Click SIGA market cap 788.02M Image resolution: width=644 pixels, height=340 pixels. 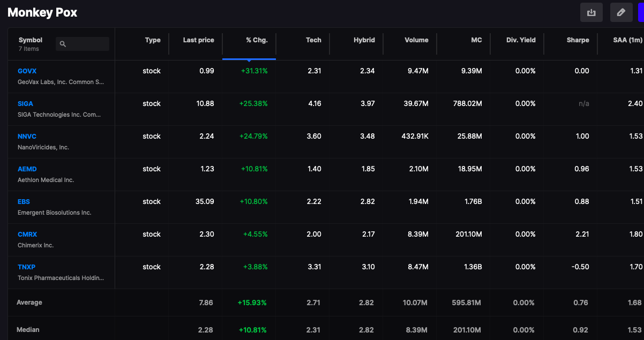tap(467, 104)
